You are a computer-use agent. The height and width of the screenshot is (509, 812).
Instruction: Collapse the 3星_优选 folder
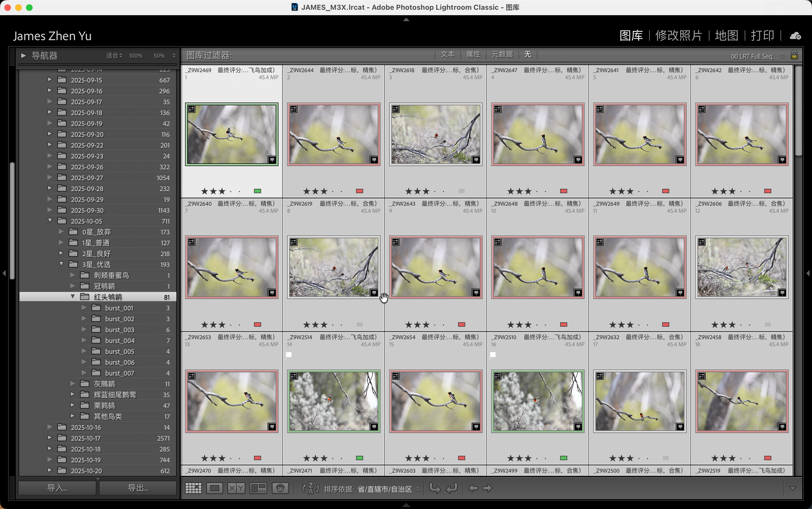pos(61,264)
